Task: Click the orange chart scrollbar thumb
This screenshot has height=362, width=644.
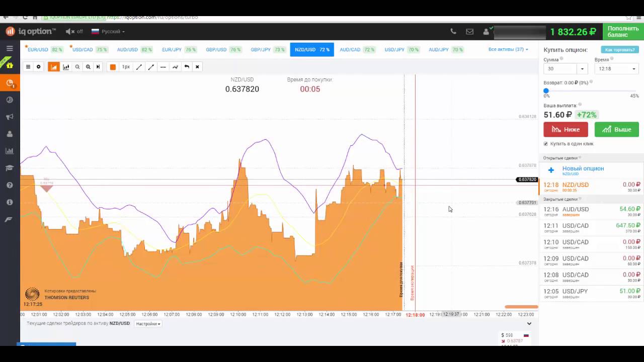Action: [x=521, y=307]
